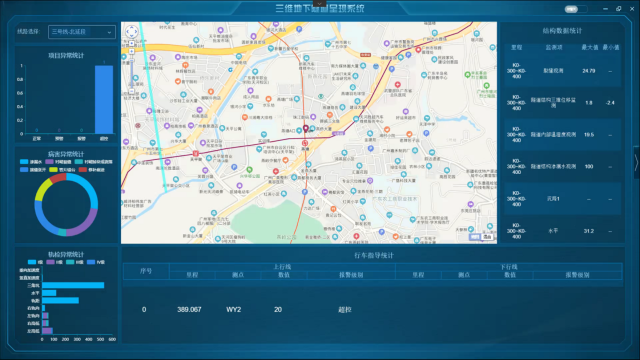
Task: Click the 下行线 group header
Action: click(509, 267)
